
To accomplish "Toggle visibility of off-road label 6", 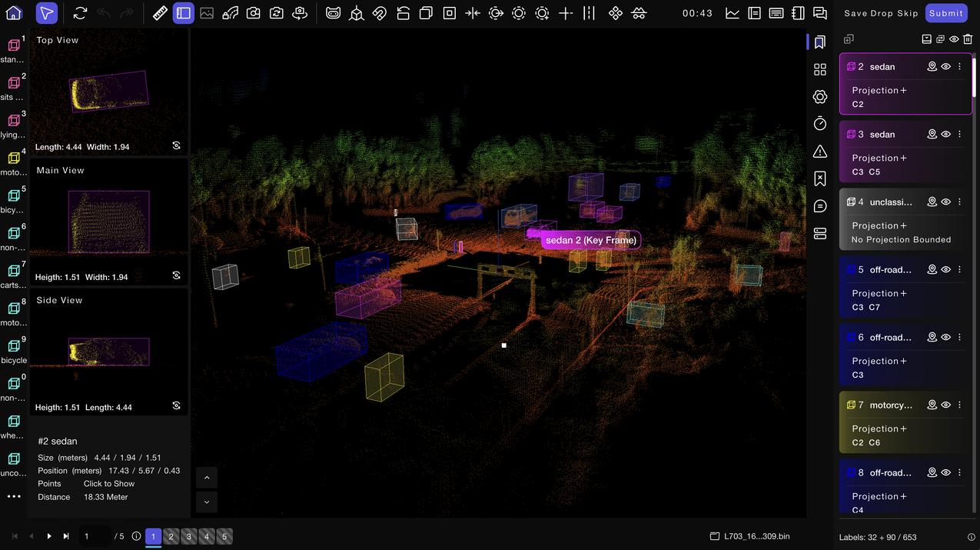I will tap(946, 338).
